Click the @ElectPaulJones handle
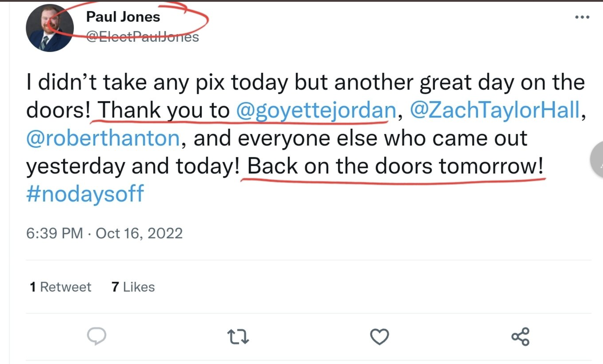The width and height of the screenshot is (603, 364). pyautogui.click(x=142, y=37)
